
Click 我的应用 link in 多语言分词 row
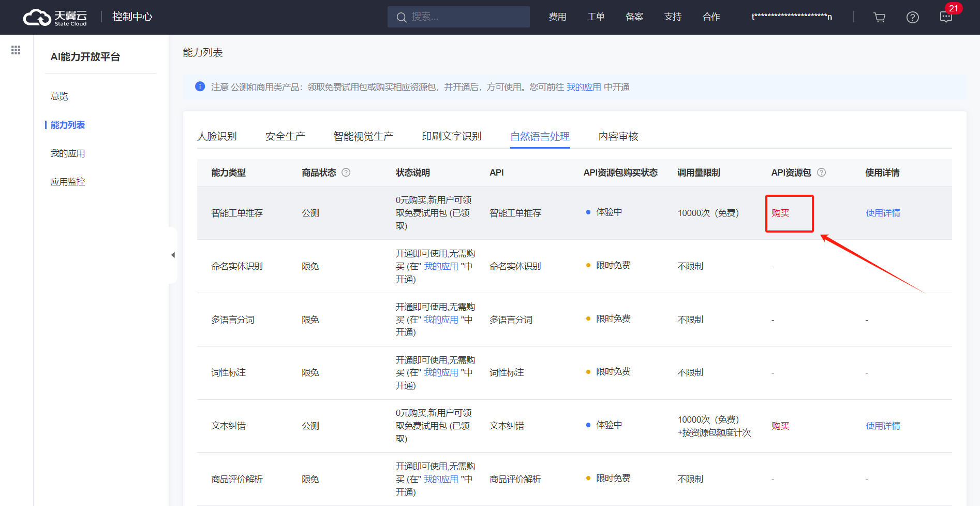tap(441, 320)
